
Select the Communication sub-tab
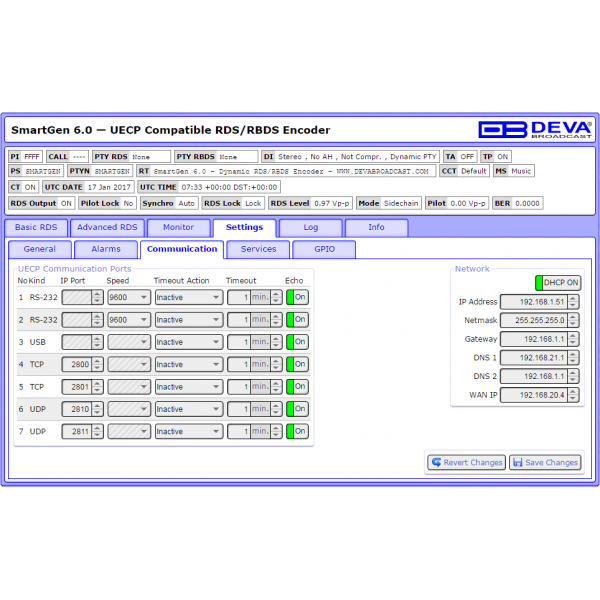pos(182,249)
